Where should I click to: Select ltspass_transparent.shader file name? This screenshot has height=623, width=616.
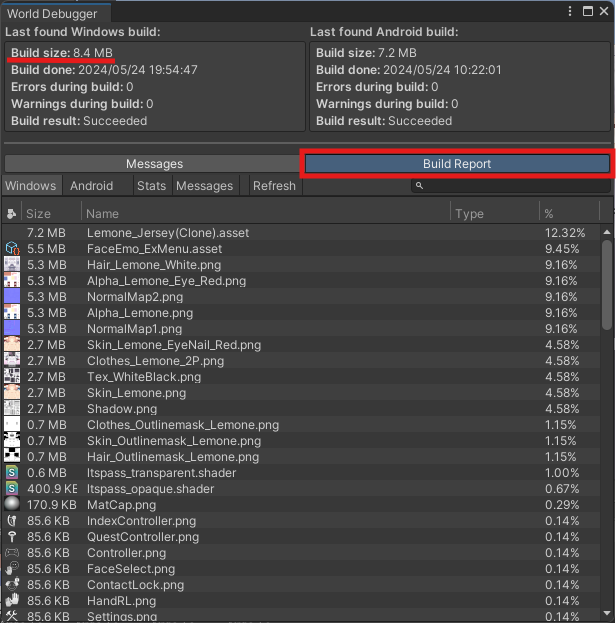click(x=161, y=473)
